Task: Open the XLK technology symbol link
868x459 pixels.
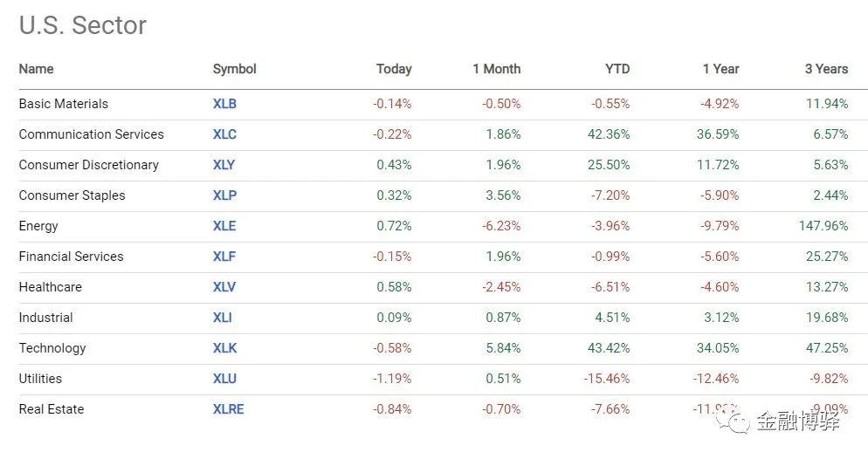Action: [224, 348]
